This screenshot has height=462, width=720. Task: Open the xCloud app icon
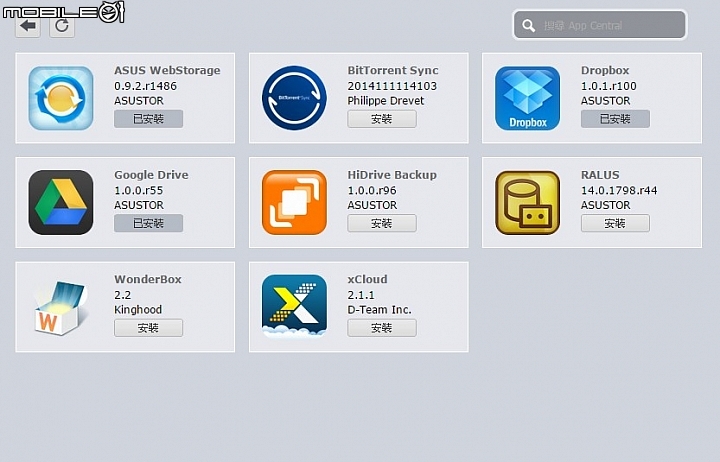point(294,306)
